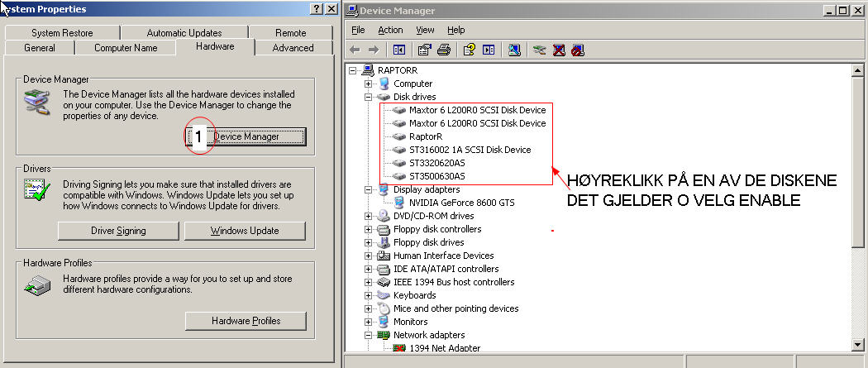The height and width of the screenshot is (368, 868).
Task: Open the Help menu
Action: point(456,30)
